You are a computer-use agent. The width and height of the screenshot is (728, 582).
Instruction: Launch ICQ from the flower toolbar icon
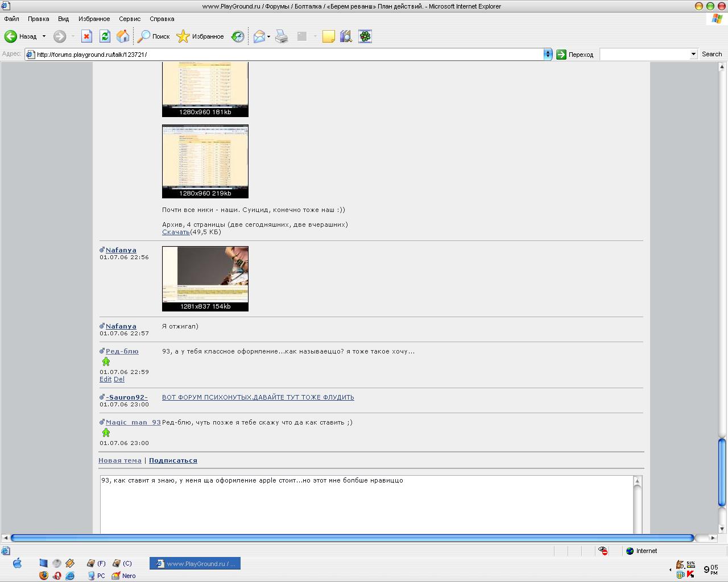coord(365,36)
